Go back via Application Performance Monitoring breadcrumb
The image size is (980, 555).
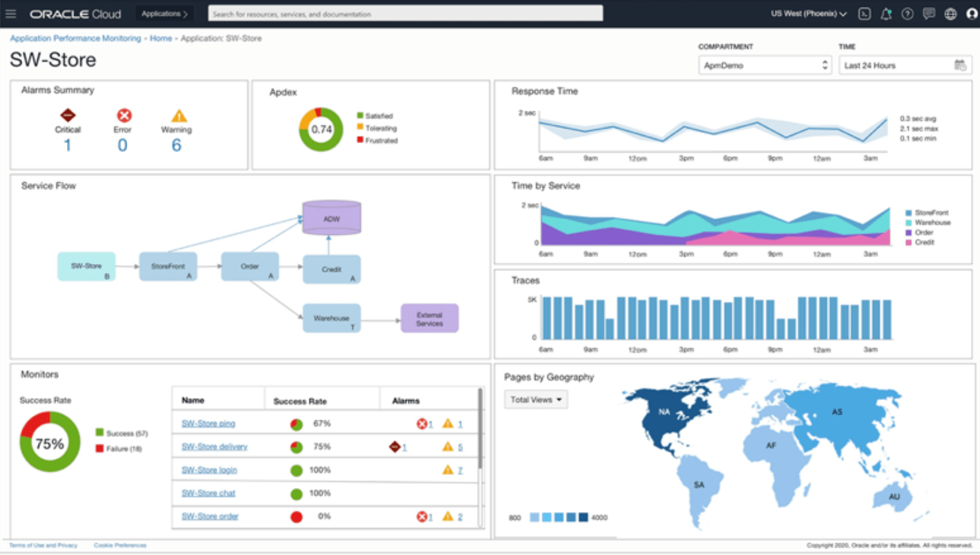75,38
